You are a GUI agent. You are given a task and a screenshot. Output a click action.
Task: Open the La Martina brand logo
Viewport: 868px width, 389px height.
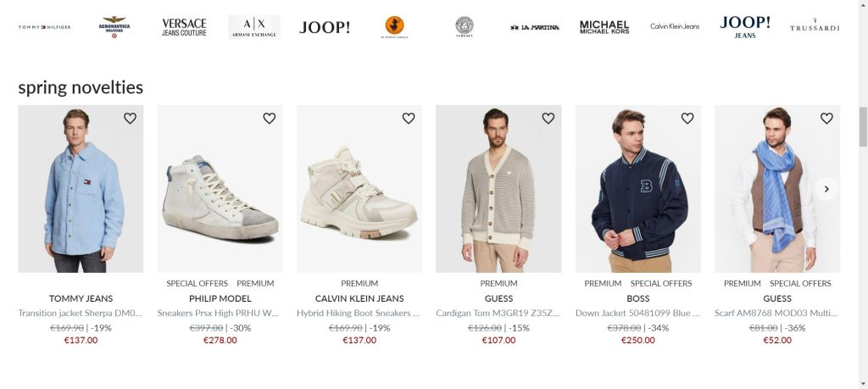[x=535, y=27]
